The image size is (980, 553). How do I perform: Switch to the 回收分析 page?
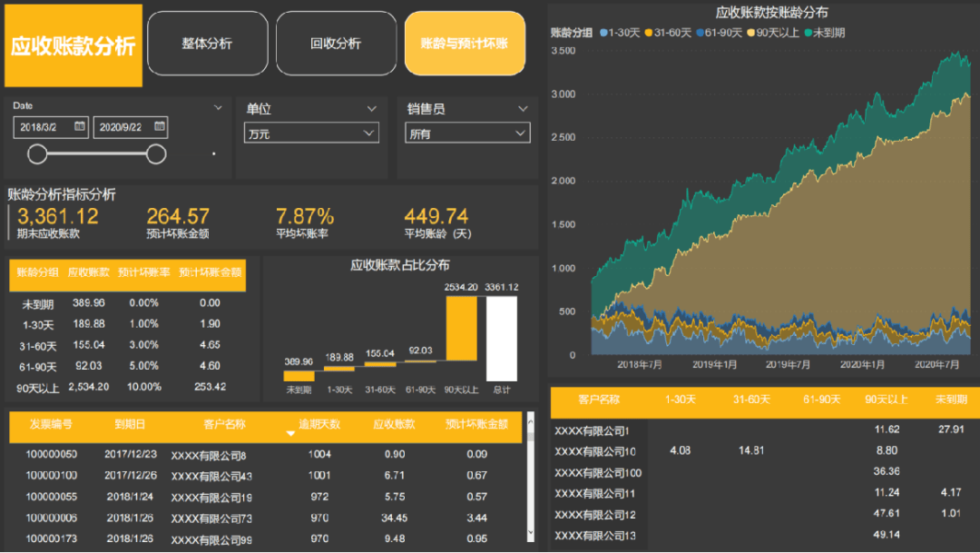(x=336, y=44)
